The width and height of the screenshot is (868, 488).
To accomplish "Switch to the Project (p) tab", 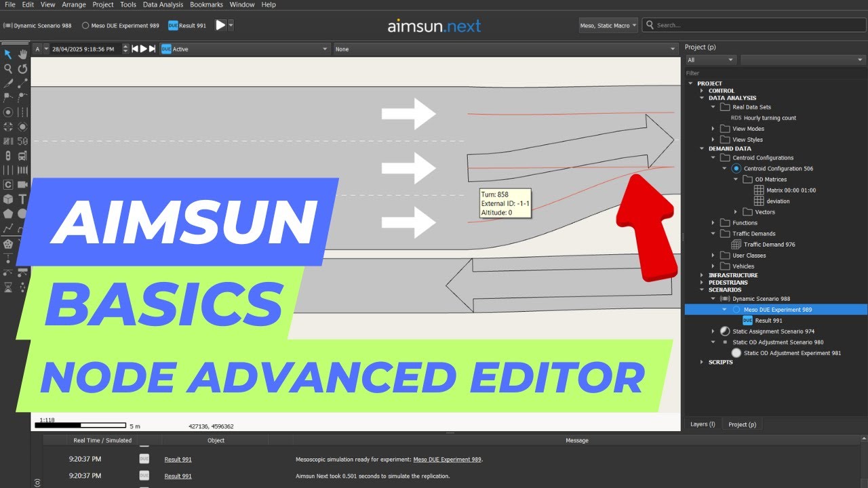I will (742, 424).
